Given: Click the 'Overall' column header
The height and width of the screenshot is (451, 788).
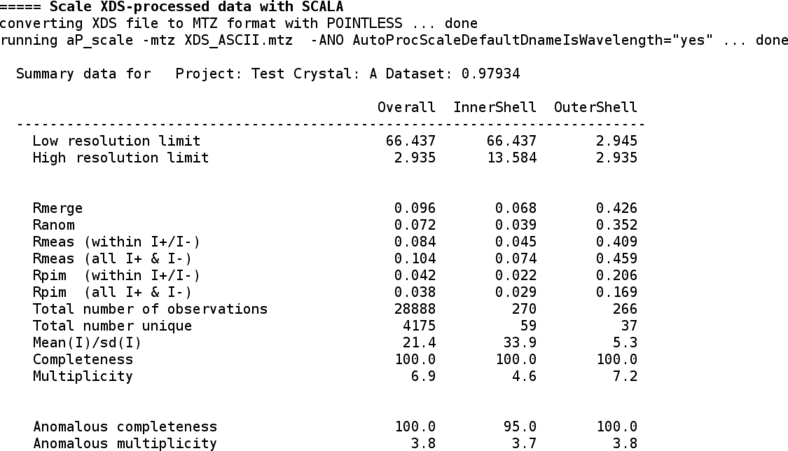Looking at the screenshot, I should 406,107.
